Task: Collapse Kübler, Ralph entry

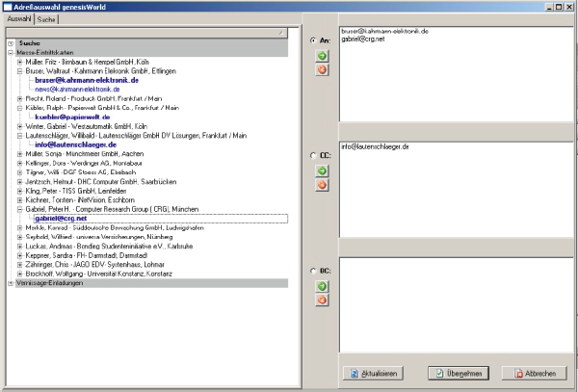Action: pyautogui.click(x=20, y=108)
